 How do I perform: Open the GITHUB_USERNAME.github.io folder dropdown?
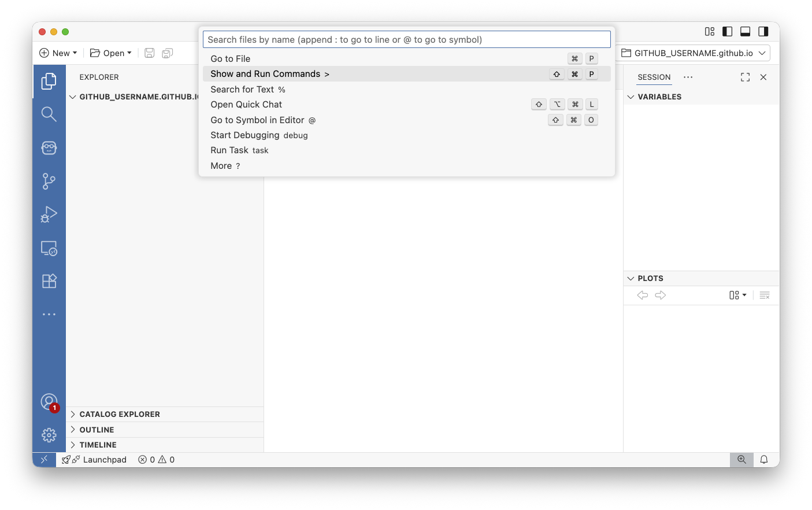pyautogui.click(x=694, y=53)
